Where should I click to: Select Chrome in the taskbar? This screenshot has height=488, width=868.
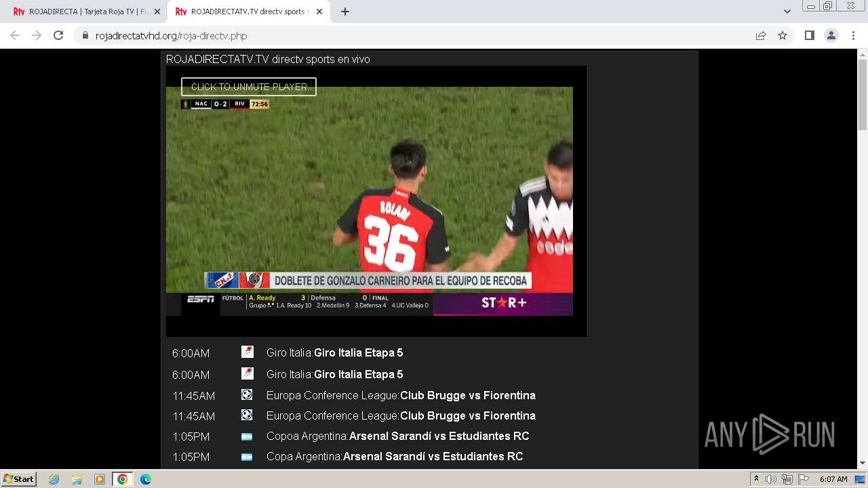point(123,479)
